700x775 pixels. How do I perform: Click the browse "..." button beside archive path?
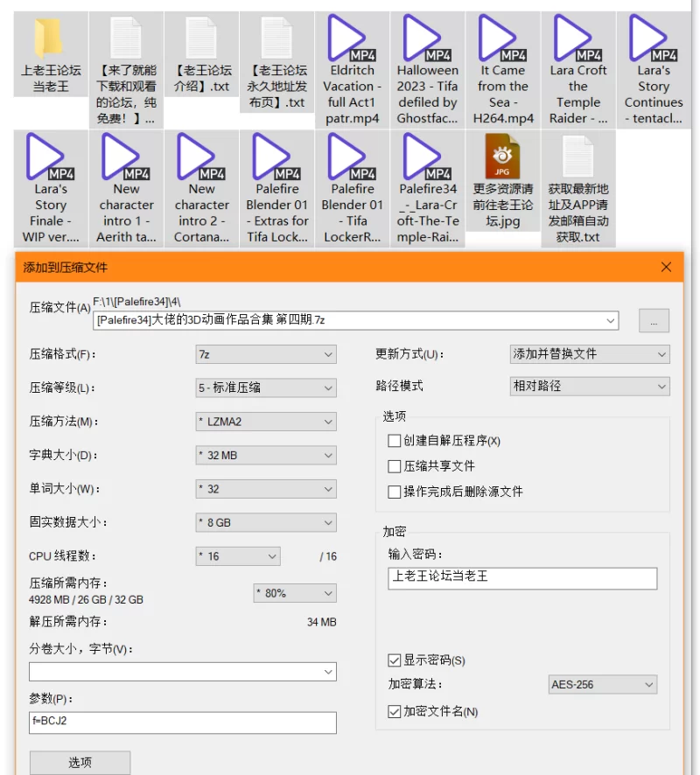pyautogui.click(x=654, y=321)
